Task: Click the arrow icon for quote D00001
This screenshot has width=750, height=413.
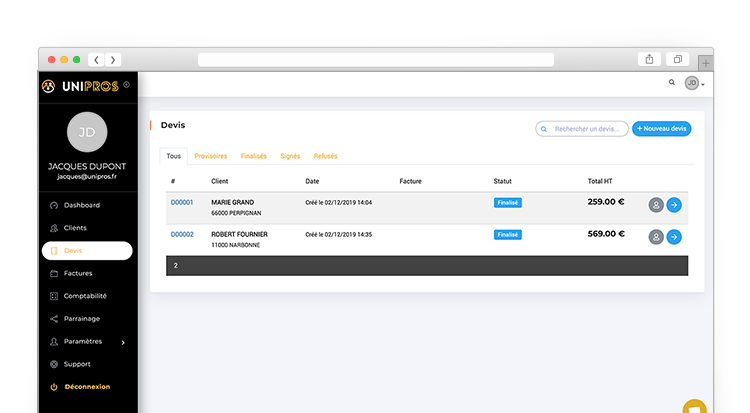Action: pos(674,205)
